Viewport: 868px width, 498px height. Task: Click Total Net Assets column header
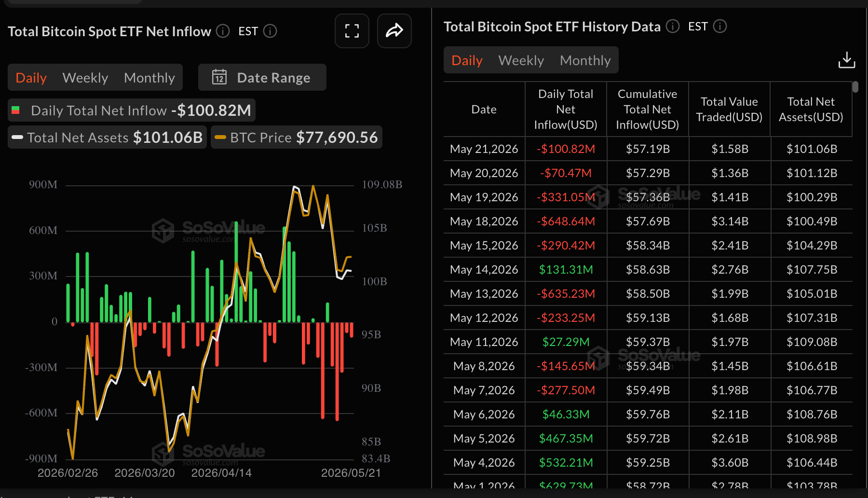coord(811,110)
